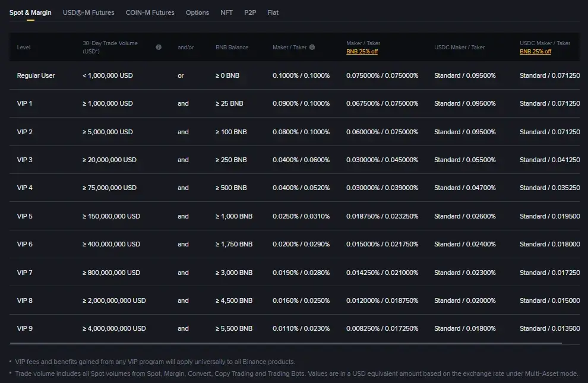Follow the BNB 25% off link under USDC Maker / Taker
Screen dimensions: 588x383
tap(535, 52)
